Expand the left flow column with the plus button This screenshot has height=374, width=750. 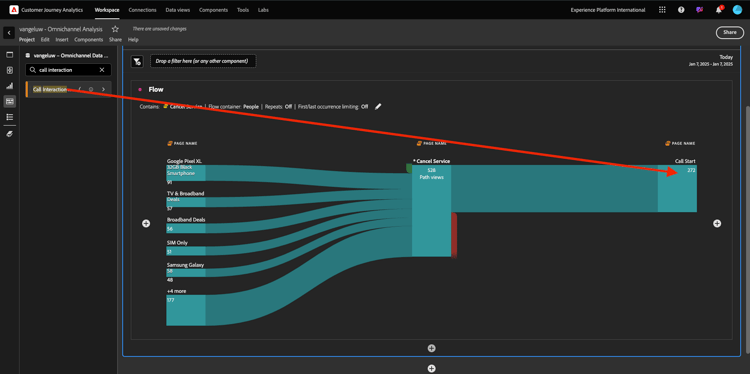(x=146, y=223)
